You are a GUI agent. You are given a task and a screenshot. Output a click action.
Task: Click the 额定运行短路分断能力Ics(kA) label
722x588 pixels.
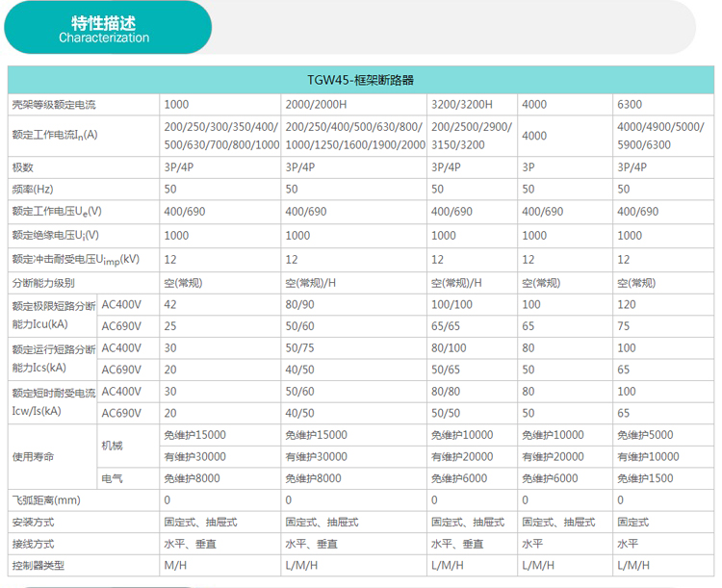tap(53, 359)
